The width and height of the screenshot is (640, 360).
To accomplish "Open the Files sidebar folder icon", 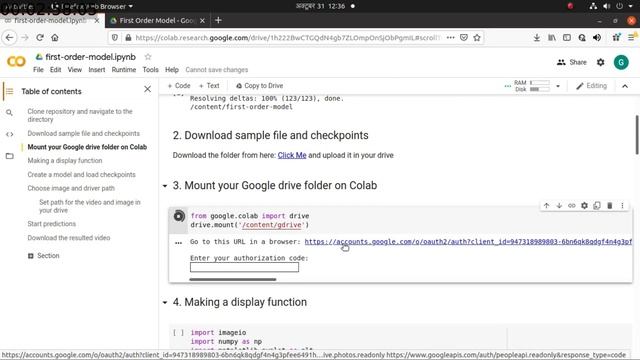I will pyautogui.click(x=9, y=156).
